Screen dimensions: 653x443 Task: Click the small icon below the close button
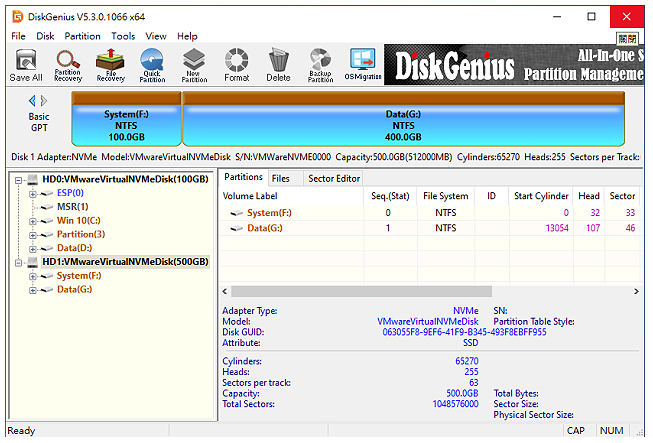coord(627,39)
